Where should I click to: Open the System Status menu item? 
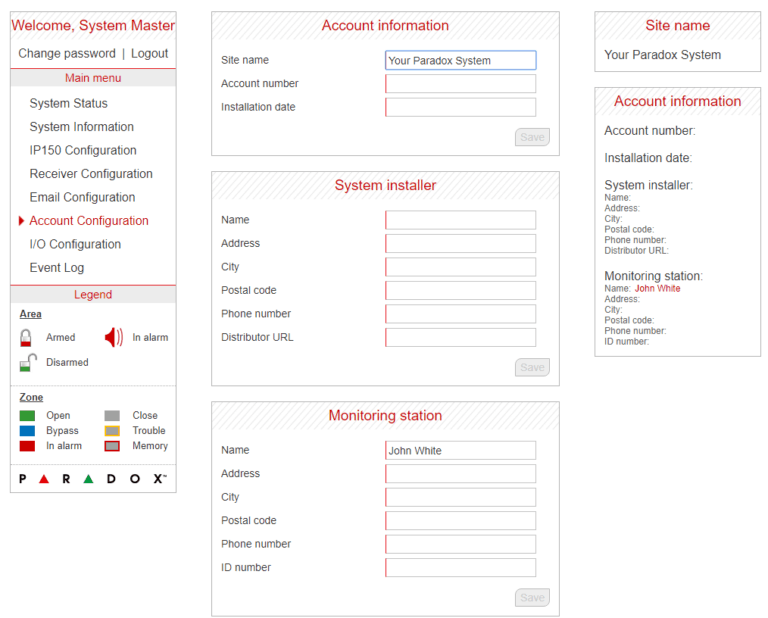coord(69,103)
